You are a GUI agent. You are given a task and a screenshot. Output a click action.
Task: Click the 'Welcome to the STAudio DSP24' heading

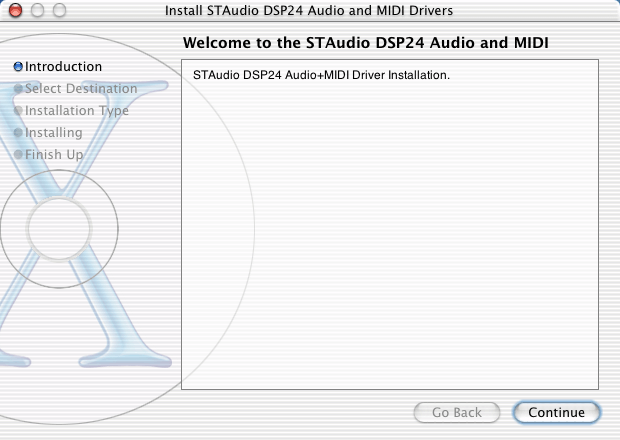click(x=366, y=43)
